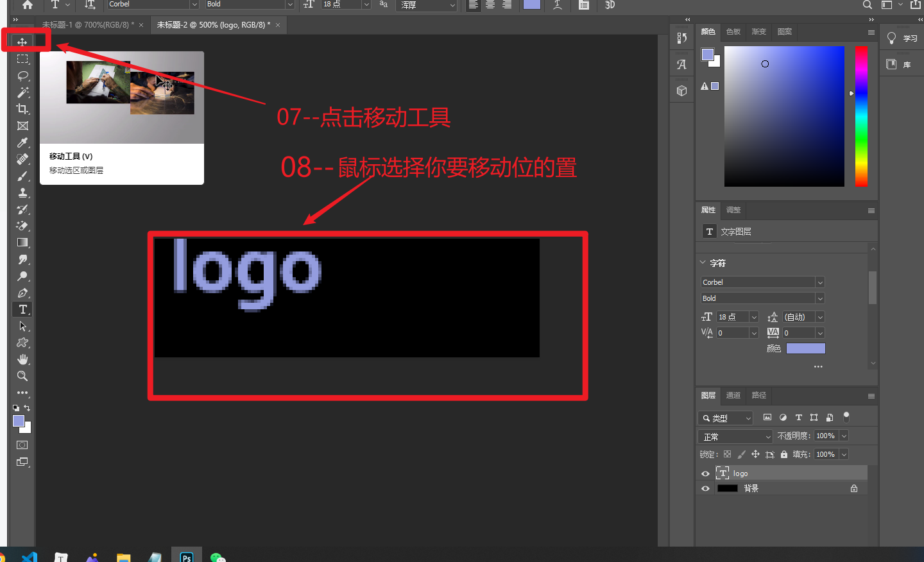Filter layers by type layers

tap(799, 418)
